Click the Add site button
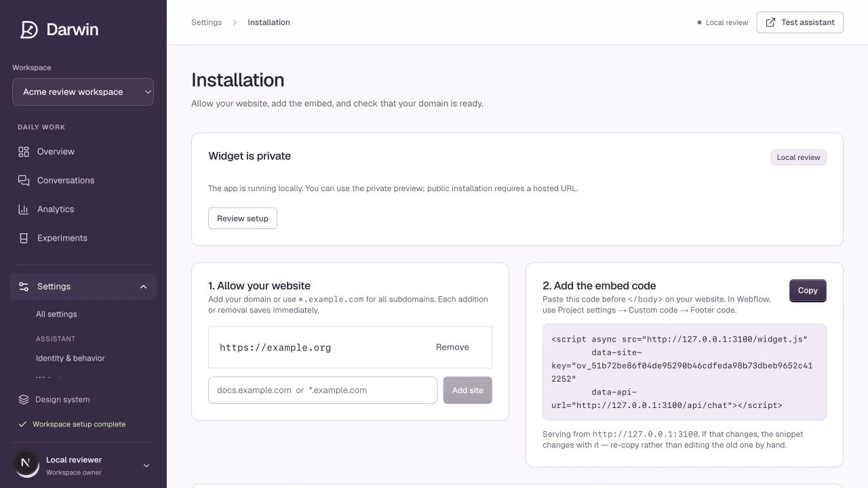This screenshot has width=868, height=488. [467, 390]
